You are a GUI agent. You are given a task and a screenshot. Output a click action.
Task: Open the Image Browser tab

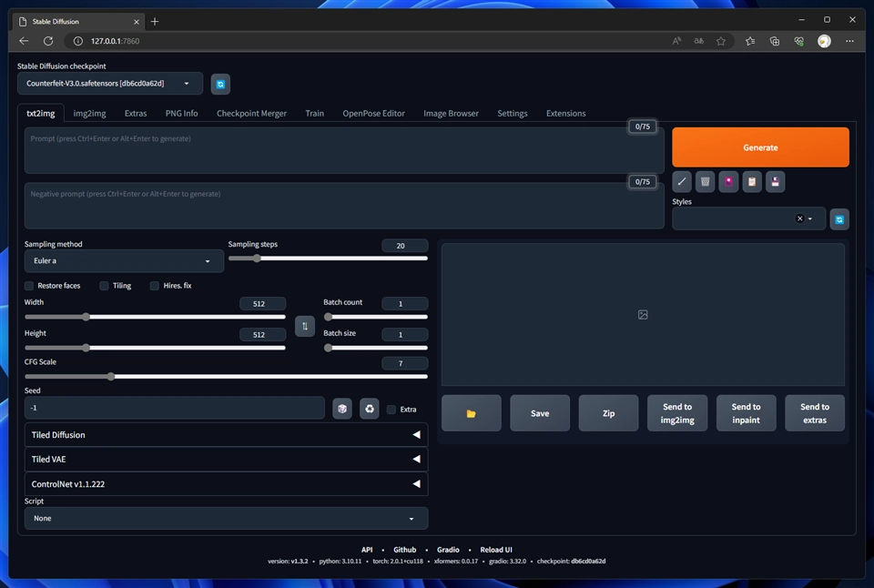tap(451, 113)
